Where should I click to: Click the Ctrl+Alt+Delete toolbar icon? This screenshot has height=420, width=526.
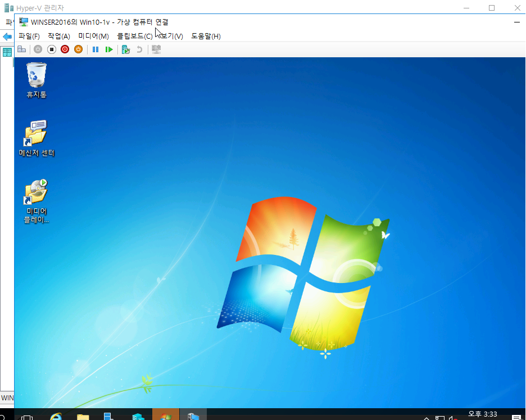pos(22,49)
